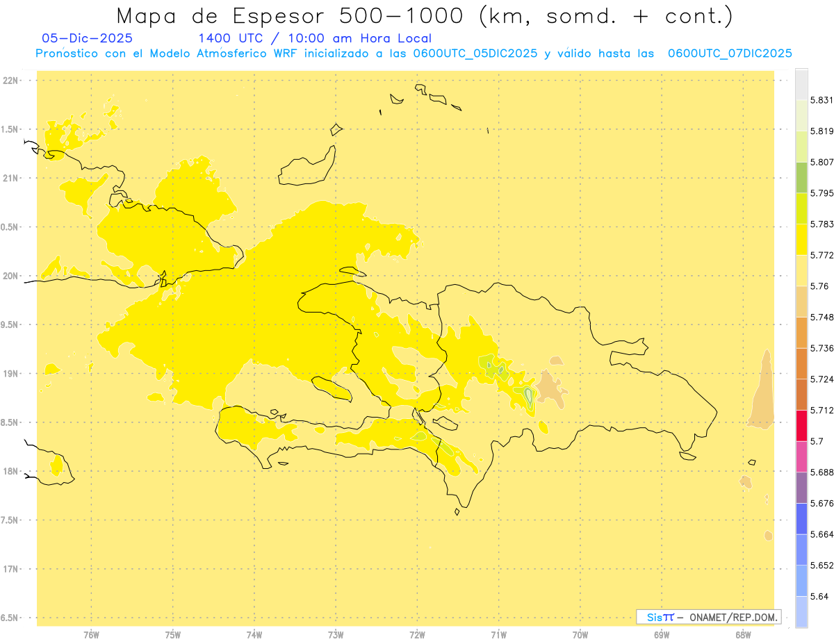Click the 'ONAMET/REP.DOM.' credit box
The height and width of the screenshot is (644, 834).
[x=709, y=617]
